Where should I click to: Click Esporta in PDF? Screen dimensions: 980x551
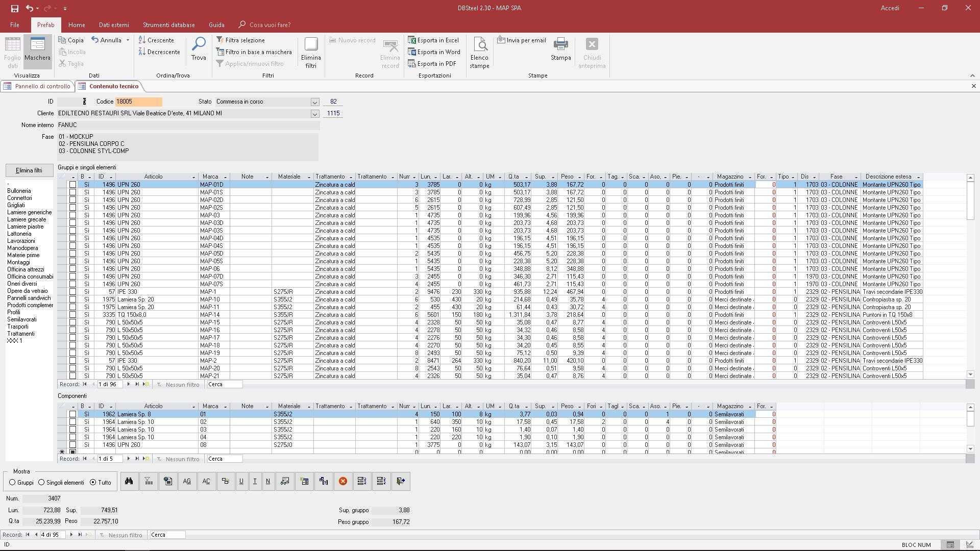tap(432, 63)
